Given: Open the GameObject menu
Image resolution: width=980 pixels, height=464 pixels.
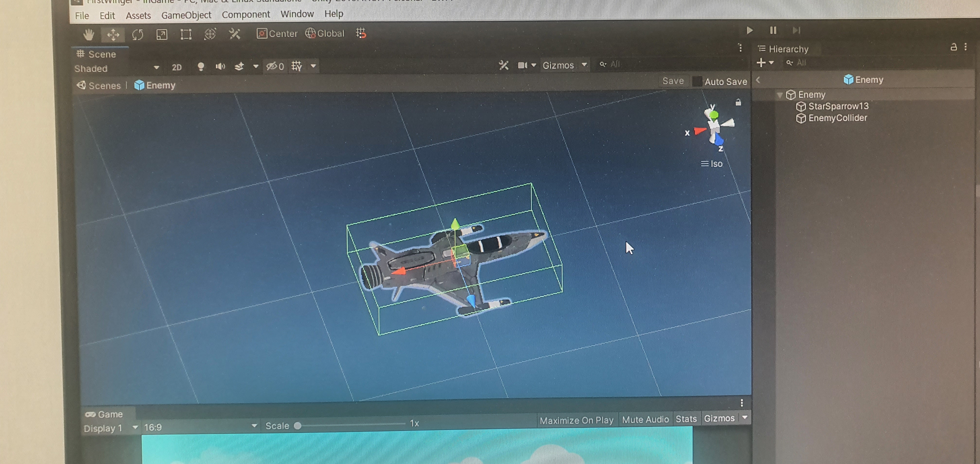Looking at the screenshot, I should [x=186, y=15].
